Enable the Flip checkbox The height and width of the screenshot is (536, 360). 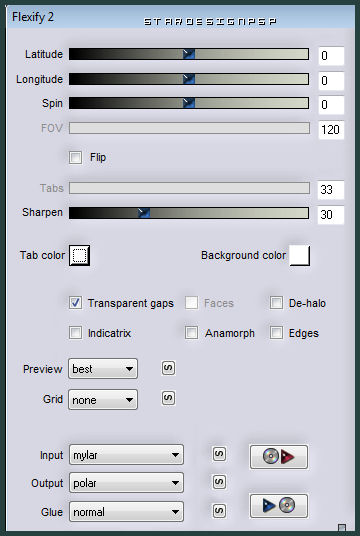click(75, 158)
